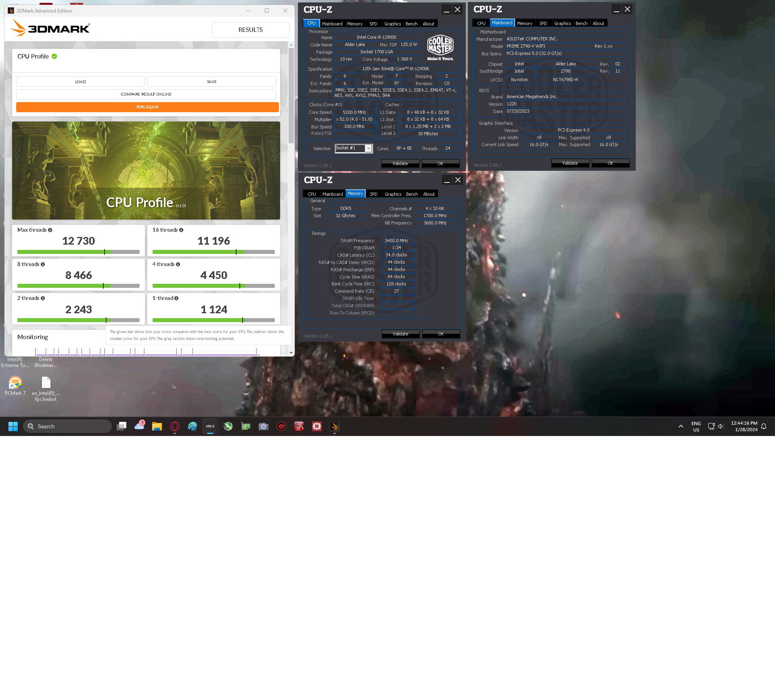Click the Max threads score bar
Screen dimensions: 775x700
78,252
